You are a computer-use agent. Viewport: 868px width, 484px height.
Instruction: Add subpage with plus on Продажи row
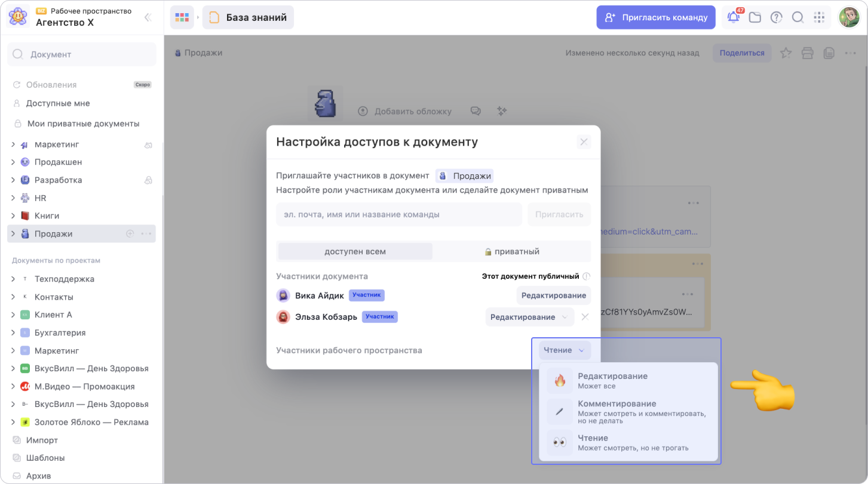pos(130,234)
